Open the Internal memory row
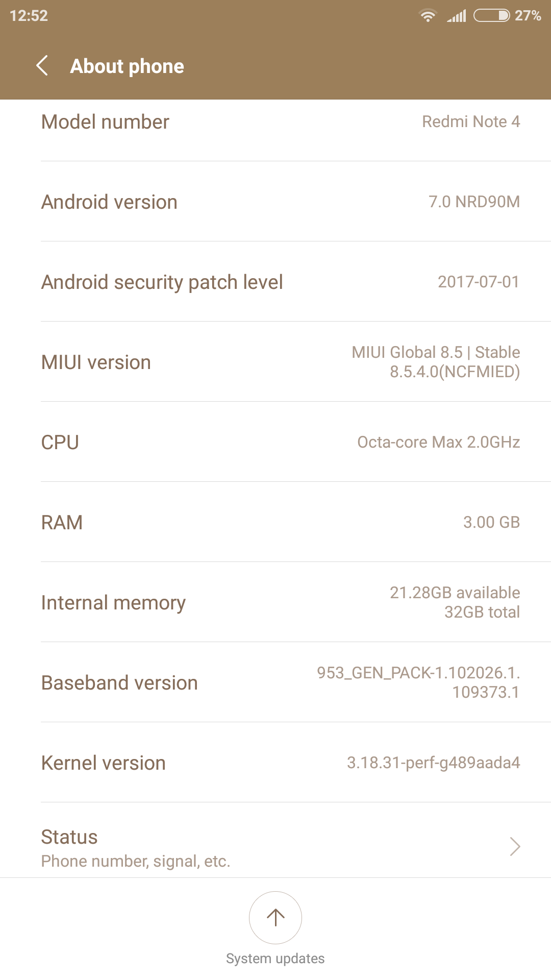 point(275,602)
